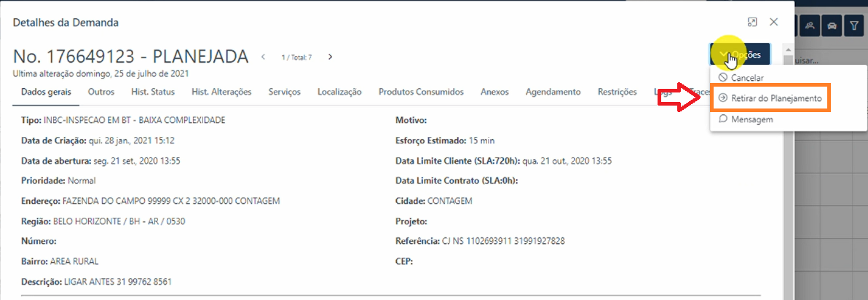
Task: Click the 1 / Total: 7 counter
Action: tap(296, 57)
